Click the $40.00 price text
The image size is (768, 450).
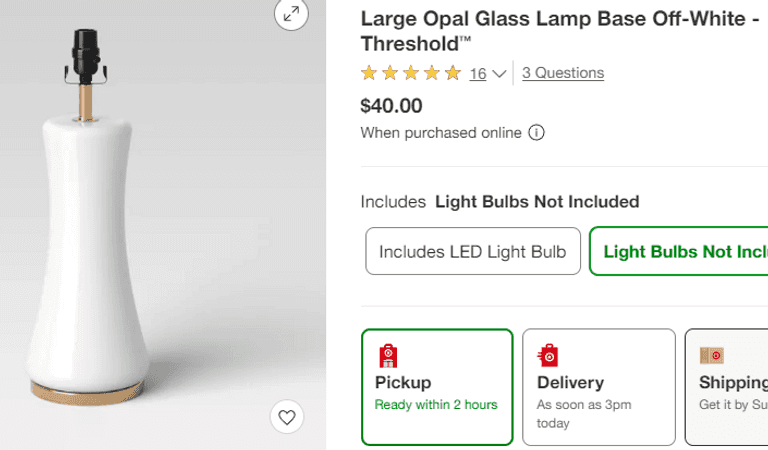[391, 105]
